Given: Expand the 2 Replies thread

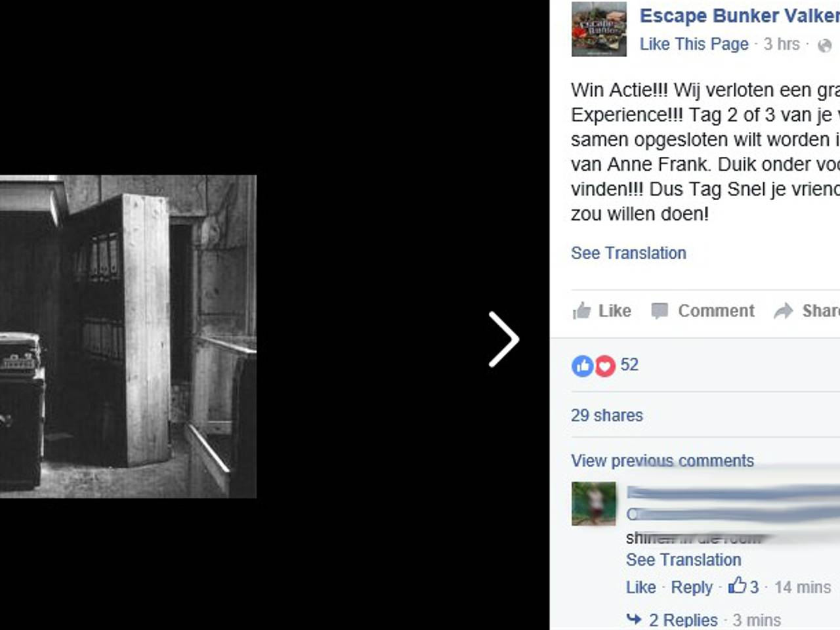Looking at the screenshot, I should [683, 619].
